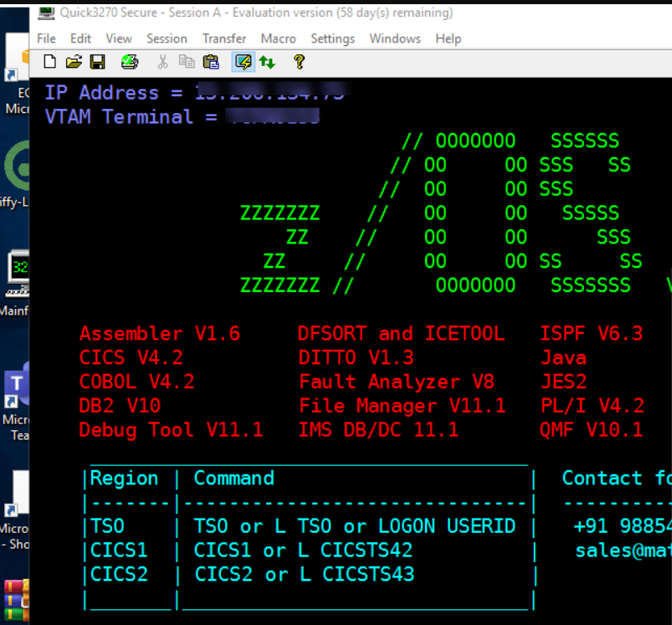Save session using the floppy disk icon
The image size is (672, 625).
click(x=98, y=62)
